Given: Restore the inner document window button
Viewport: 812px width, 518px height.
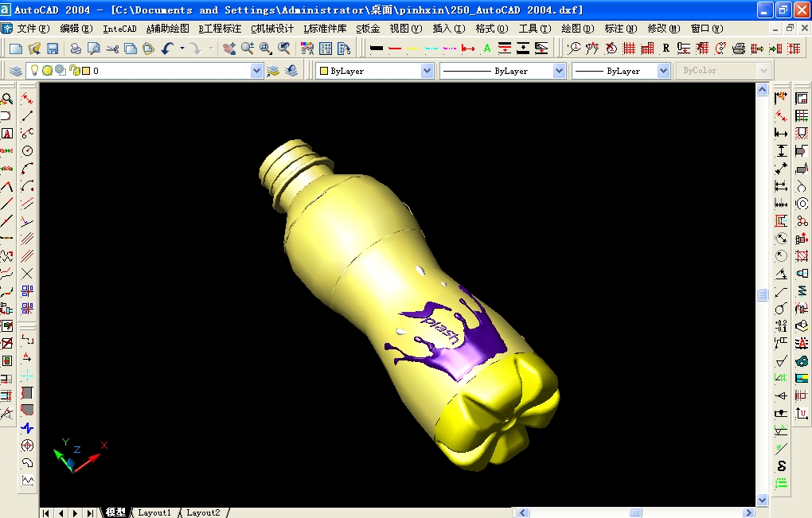Looking at the screenshot, I should coord(790,29).
